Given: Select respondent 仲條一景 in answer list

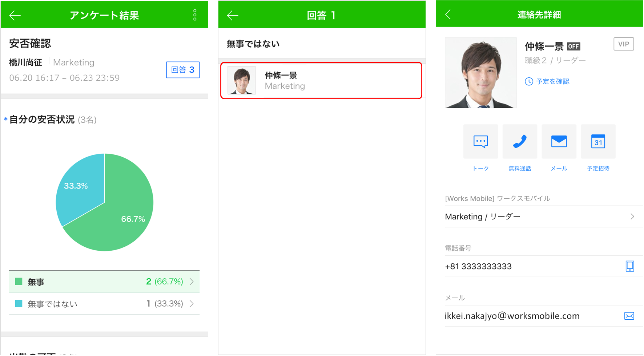Looking at the screenshot, I should [321, 81].
